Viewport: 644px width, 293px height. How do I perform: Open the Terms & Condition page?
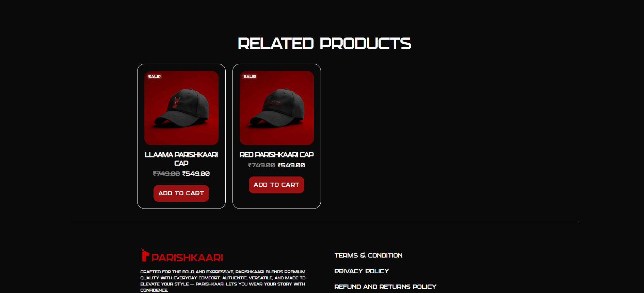pyautogui.click(x=368, y=256)
